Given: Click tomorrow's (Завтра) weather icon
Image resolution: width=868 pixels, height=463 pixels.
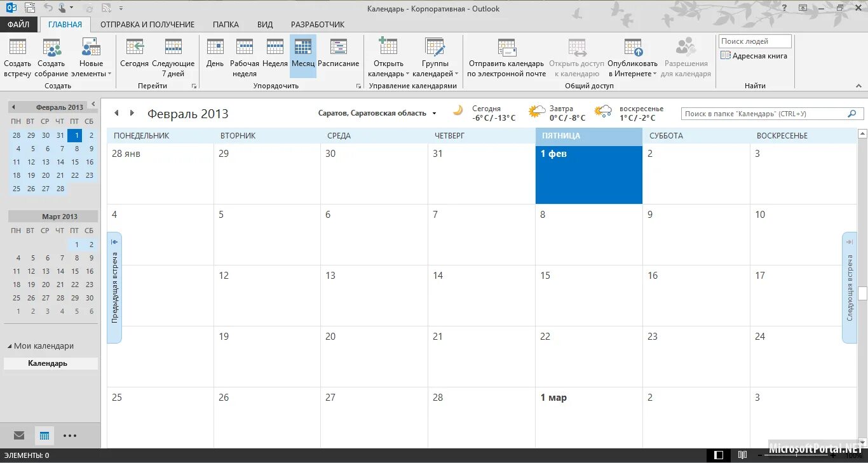Looking at the screenshot, I should pos(537,112).
